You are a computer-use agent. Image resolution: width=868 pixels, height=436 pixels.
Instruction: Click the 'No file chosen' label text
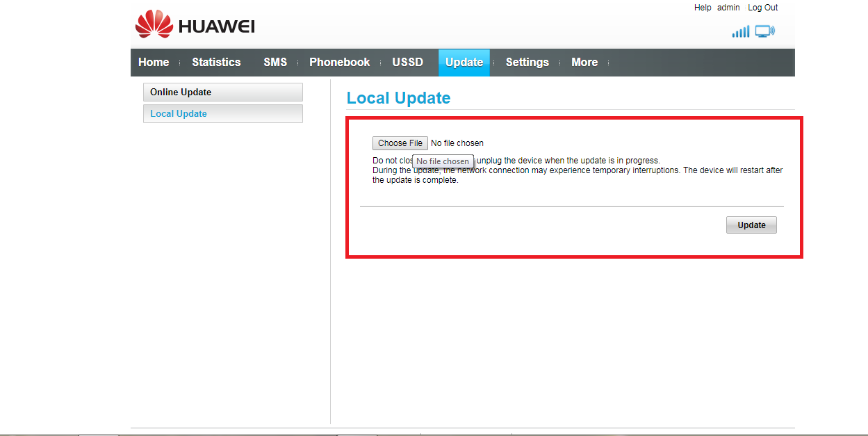pyautogui.click(x=457, y=143)
